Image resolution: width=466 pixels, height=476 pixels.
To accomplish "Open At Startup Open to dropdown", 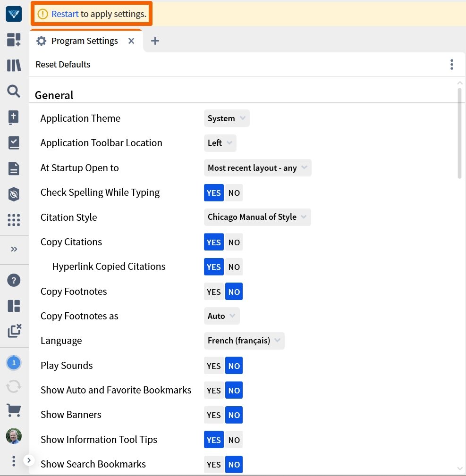I will tap(258, 167).
